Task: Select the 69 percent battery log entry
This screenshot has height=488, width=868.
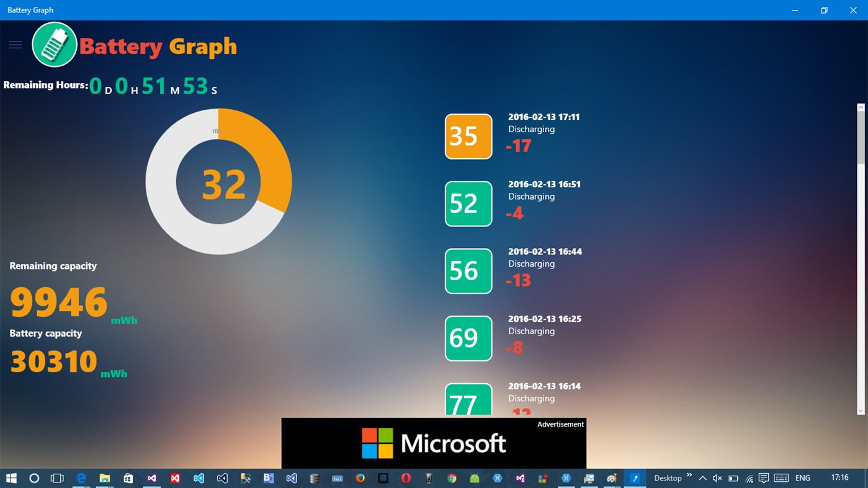Action: [x=468, y=339]
